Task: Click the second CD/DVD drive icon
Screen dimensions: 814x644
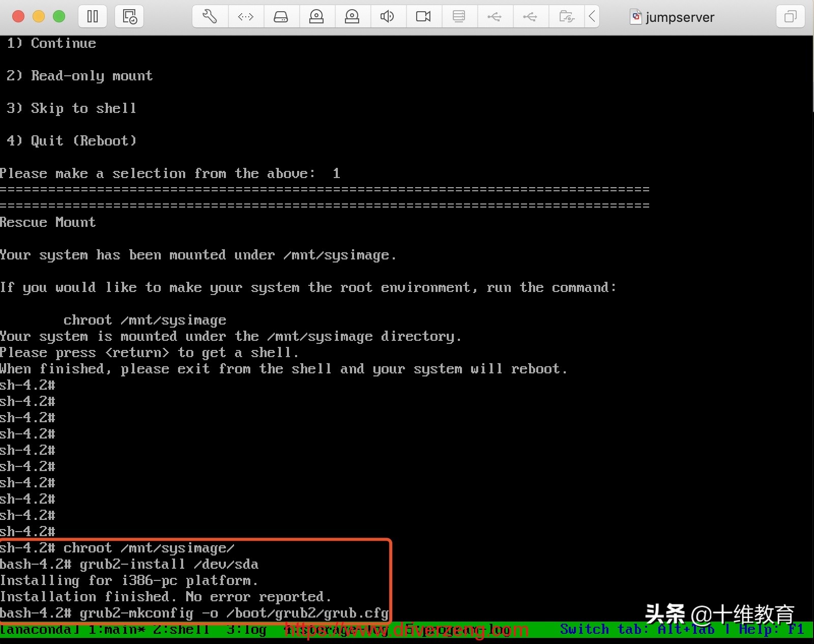Action: click(353, 16)
